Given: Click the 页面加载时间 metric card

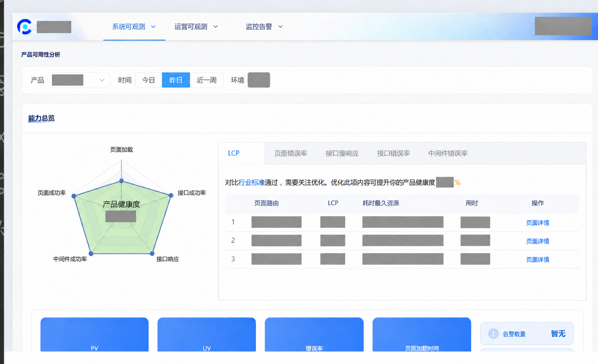Looking at the screenshot, I should [422, 334].
